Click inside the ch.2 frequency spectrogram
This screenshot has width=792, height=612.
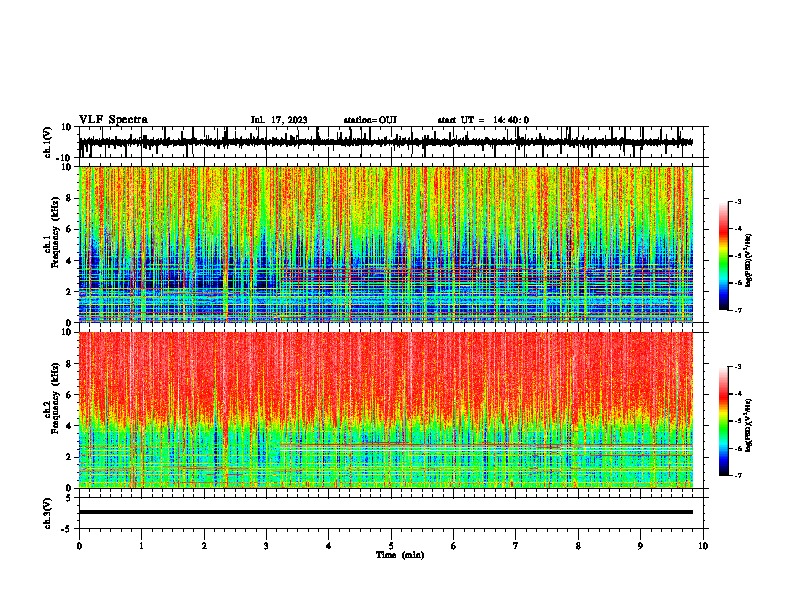click(x=386, y=410)
